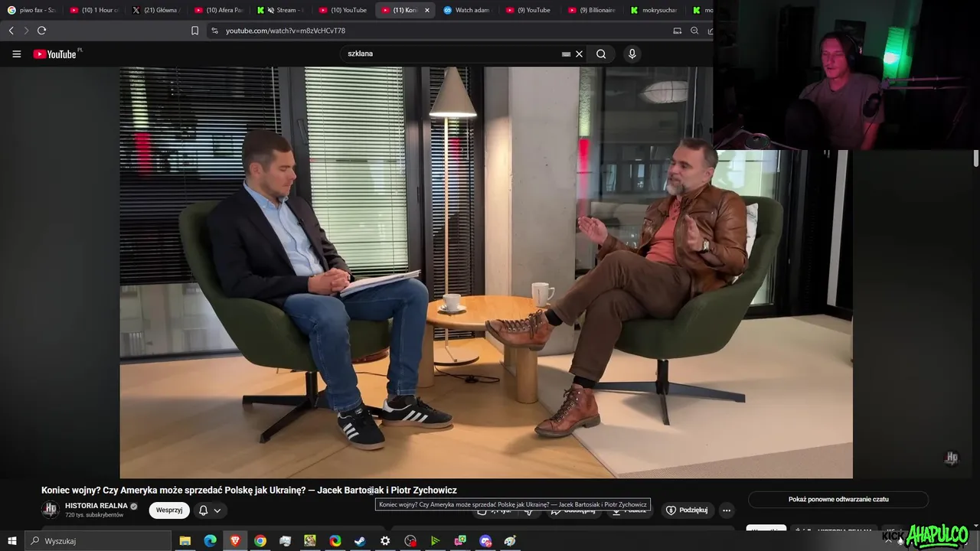Click the Podziękuj button

point(687,510)
